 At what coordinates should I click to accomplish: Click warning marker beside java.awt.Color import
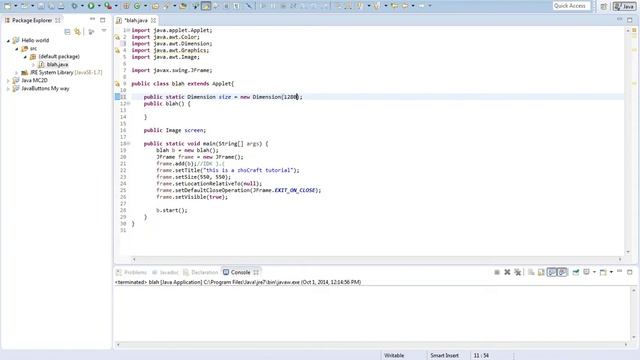[x=117, y=37]
